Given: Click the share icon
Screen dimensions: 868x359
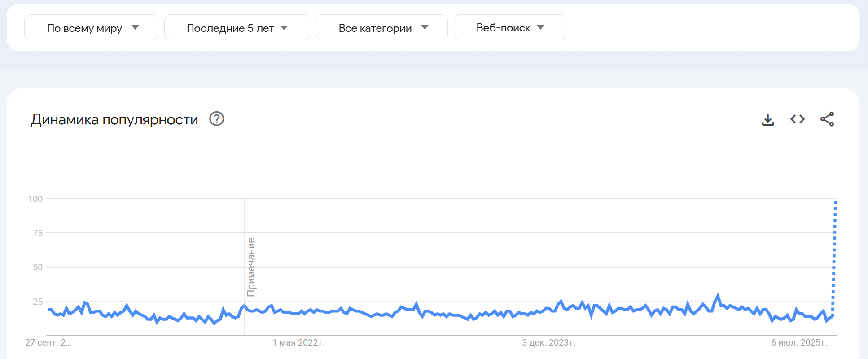Looking at the screenshot, I should pyautogui.click(x=827, y=119).
